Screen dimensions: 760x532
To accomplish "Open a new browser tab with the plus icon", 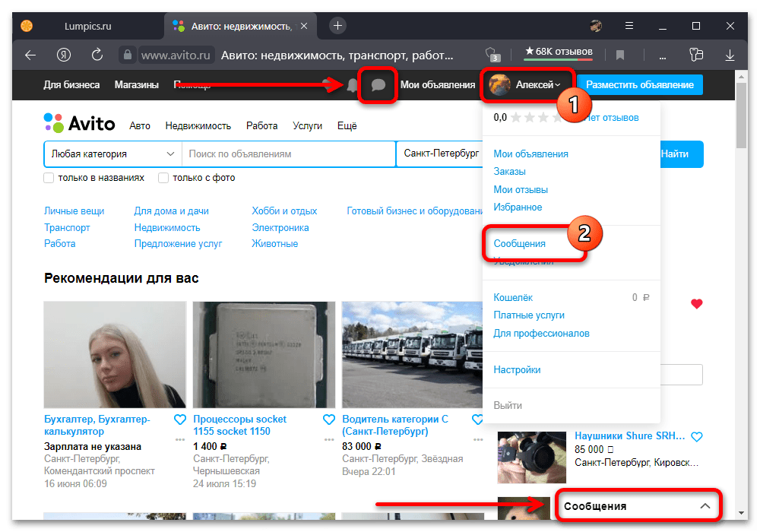I will [x=338, y=25].
